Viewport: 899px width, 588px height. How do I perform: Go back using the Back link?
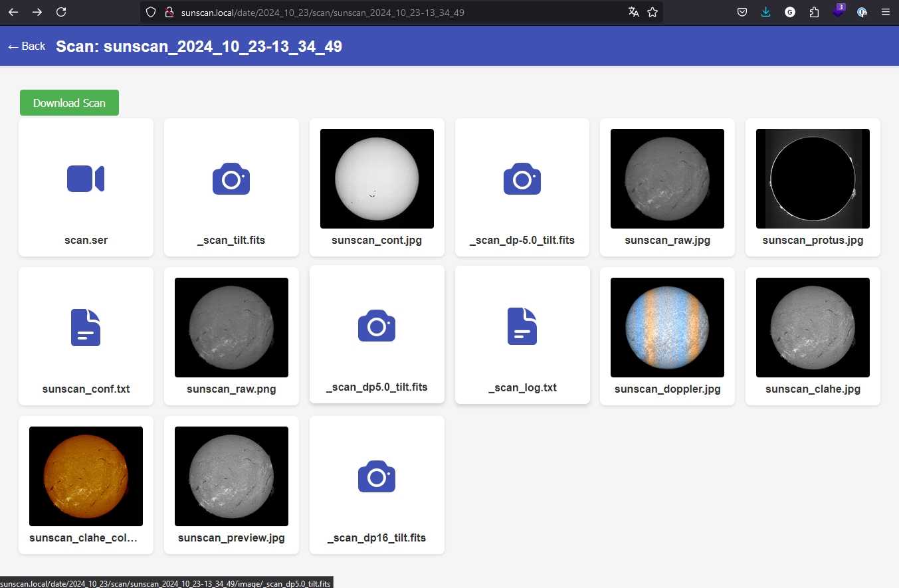tap(27, 47)
